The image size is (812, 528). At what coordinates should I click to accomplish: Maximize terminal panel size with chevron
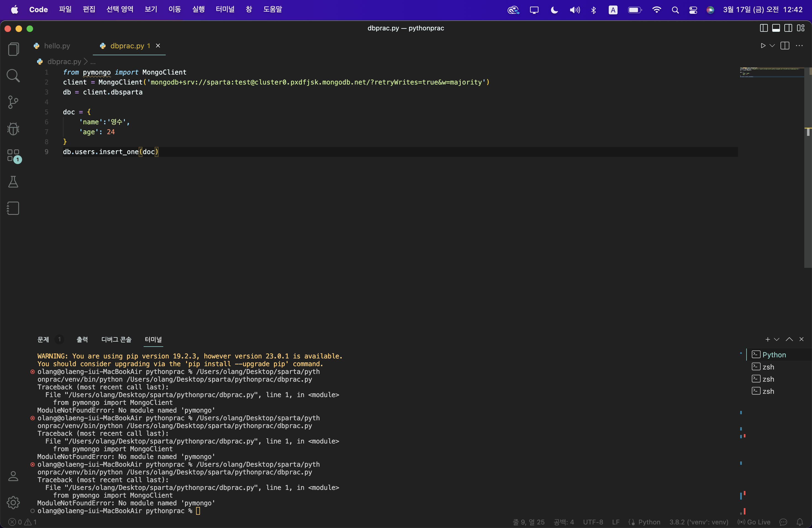[x=789, y=339]
